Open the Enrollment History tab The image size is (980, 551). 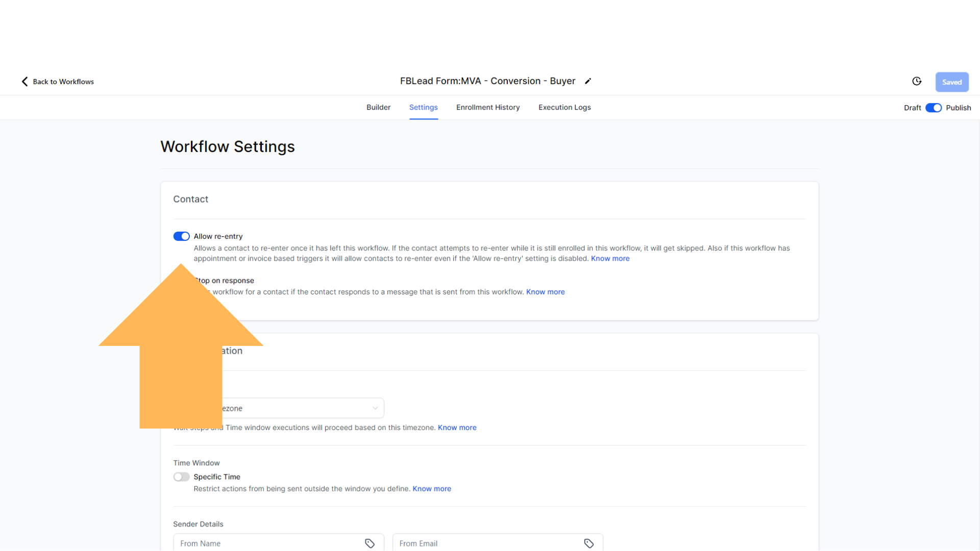click(488, 107)
